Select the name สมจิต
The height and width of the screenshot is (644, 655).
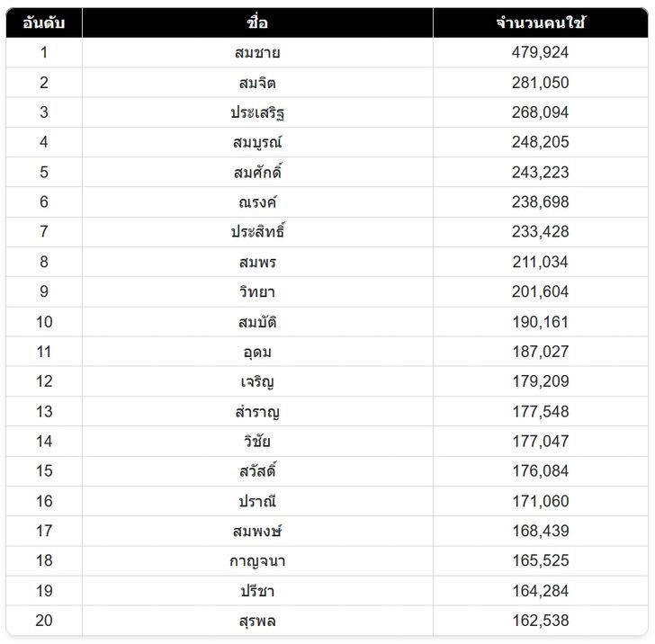257,83
